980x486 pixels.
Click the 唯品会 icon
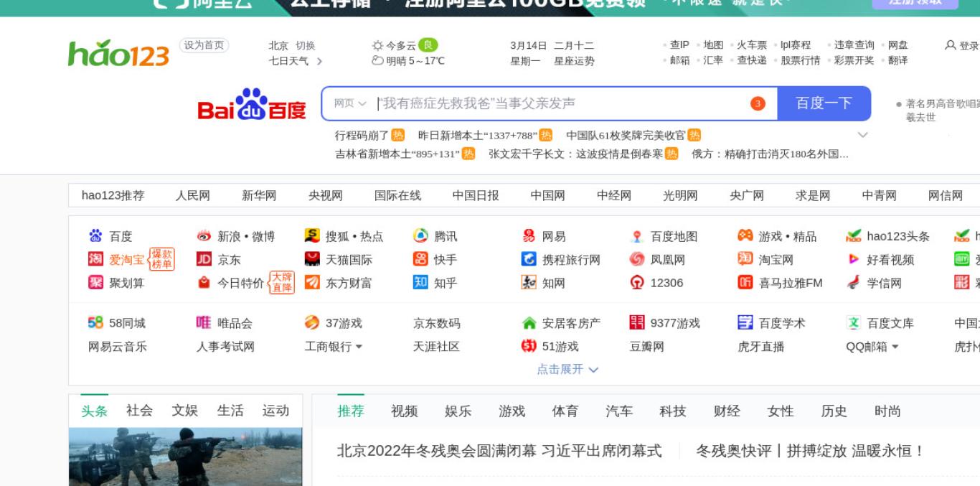pos(204,323)
